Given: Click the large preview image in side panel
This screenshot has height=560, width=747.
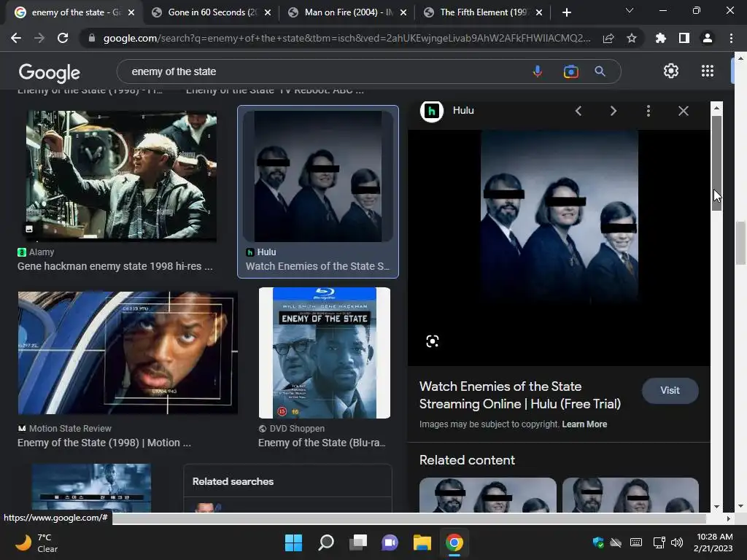Looking at the screenshot, I should 560,217.
